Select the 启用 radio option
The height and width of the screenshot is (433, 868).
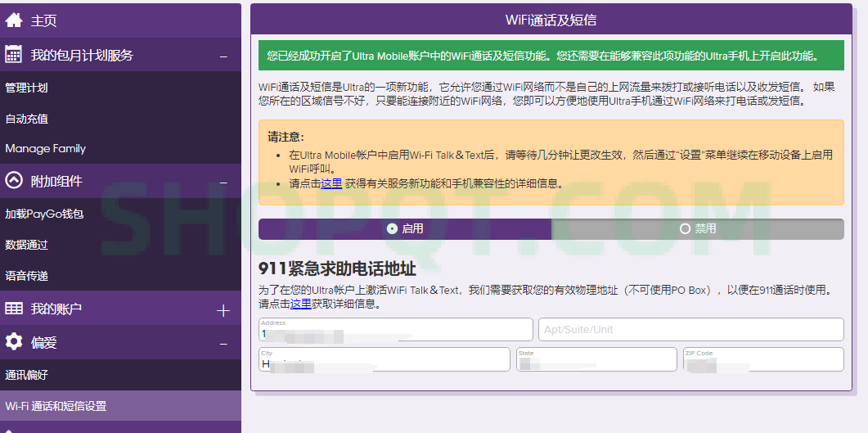tap(405, 228)
